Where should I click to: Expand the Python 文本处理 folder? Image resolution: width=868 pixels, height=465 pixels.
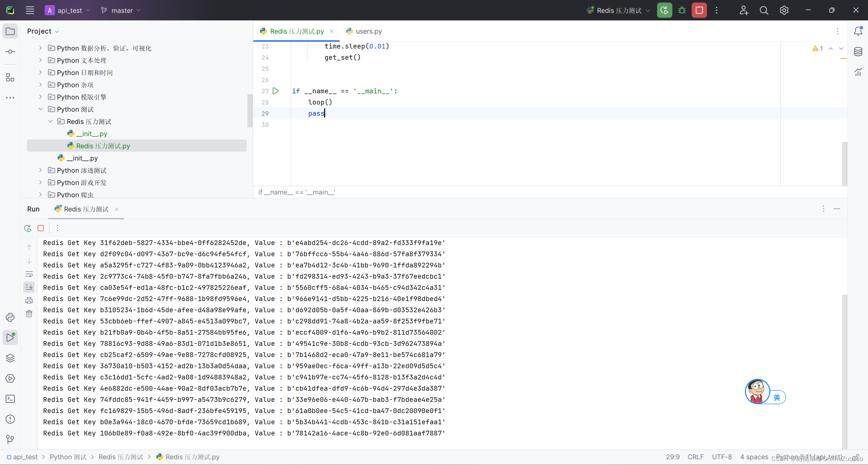click(41, 60)
